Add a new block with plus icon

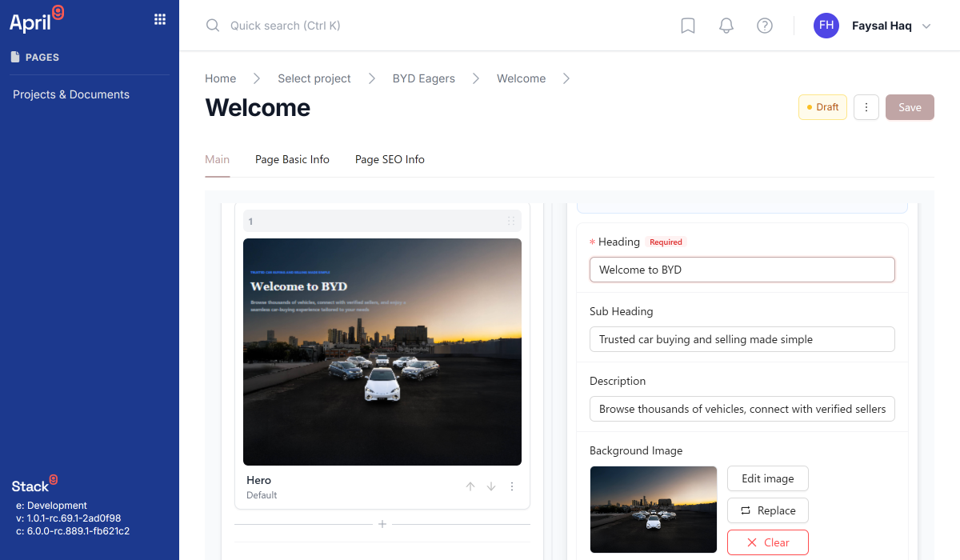click(x=382, y=524)
